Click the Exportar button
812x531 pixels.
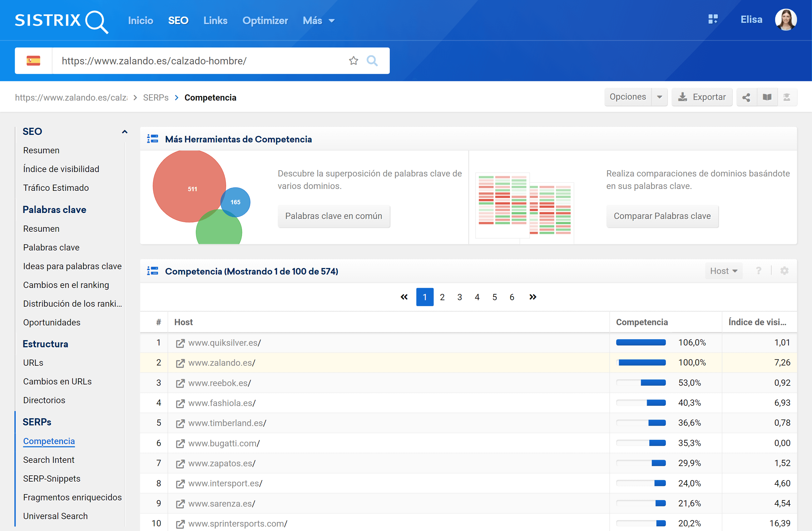pos(702,97)
